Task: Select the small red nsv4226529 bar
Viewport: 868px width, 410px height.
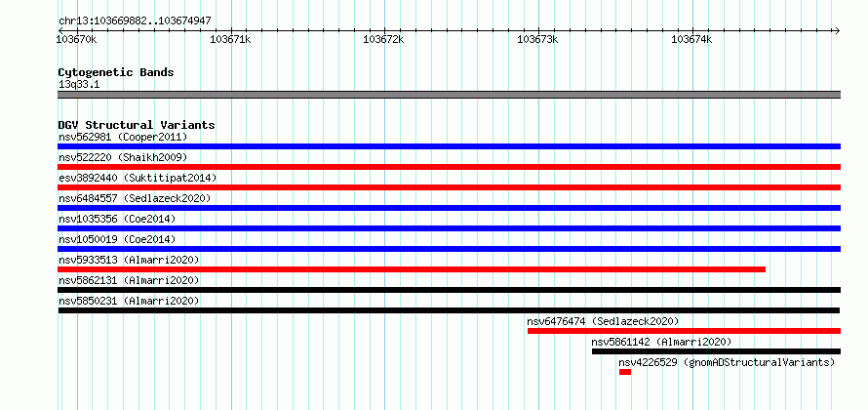Action: (625, 372)
